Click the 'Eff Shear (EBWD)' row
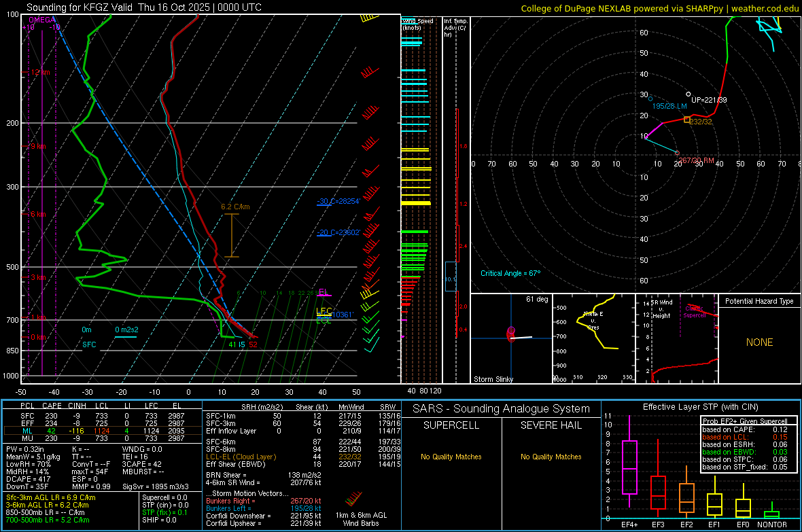The image size is (802, 532). click(x=303, y=464)
